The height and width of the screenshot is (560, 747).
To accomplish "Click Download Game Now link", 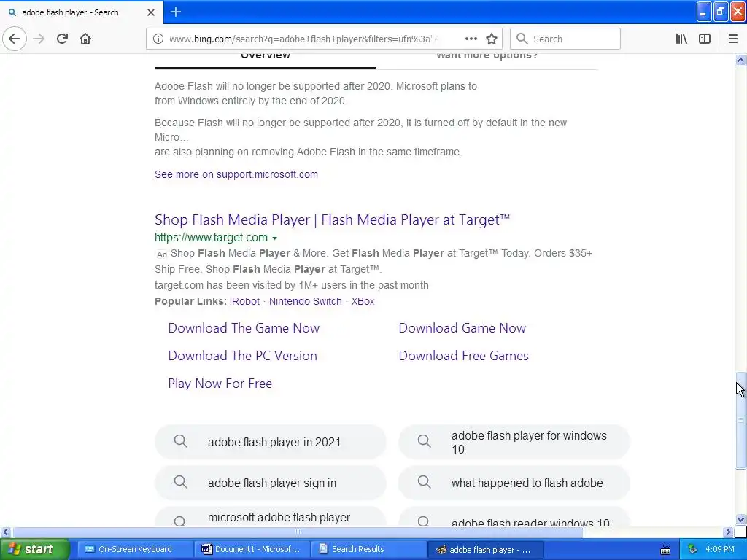I will pos(462,328).
